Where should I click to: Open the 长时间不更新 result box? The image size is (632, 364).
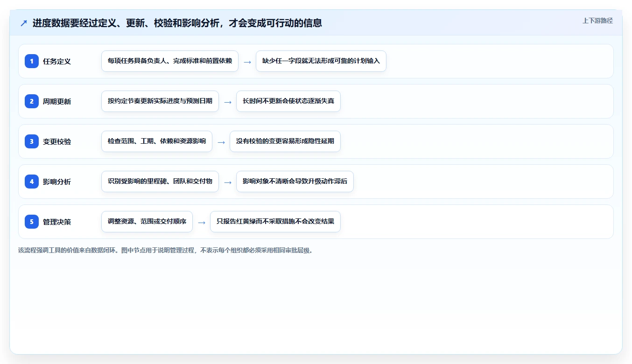(x=288, y=101)
